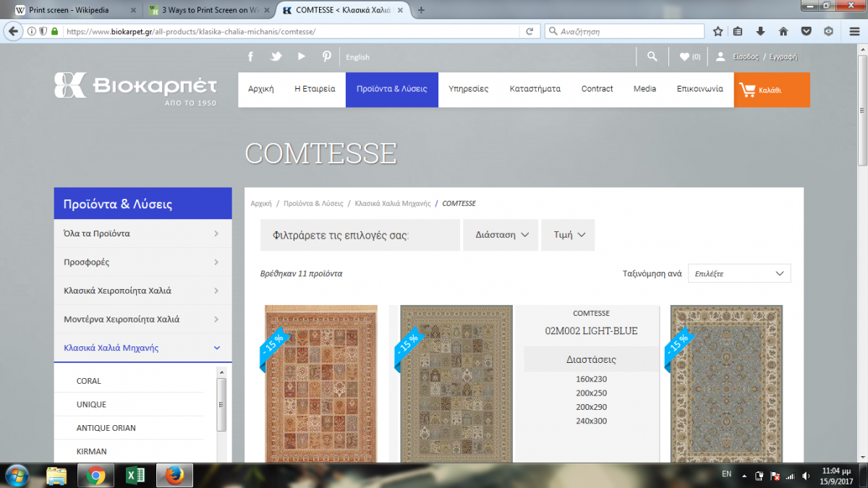Click the volume icon in system tray

(x=807, y=476)
